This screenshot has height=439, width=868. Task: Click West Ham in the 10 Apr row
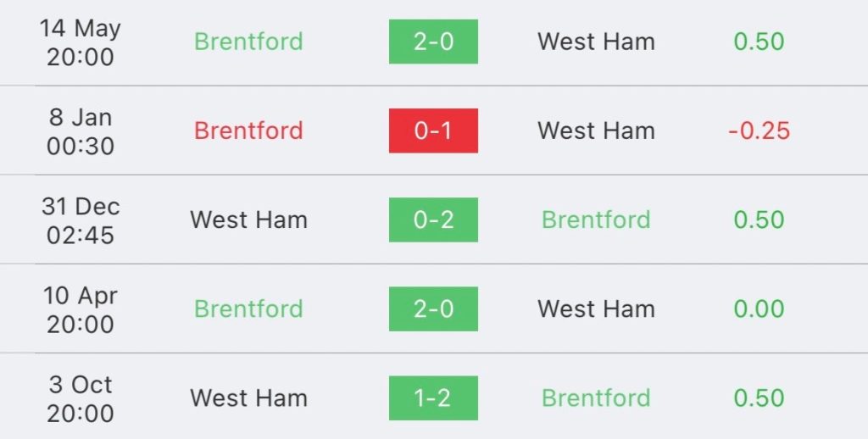(x=596, y=308)
